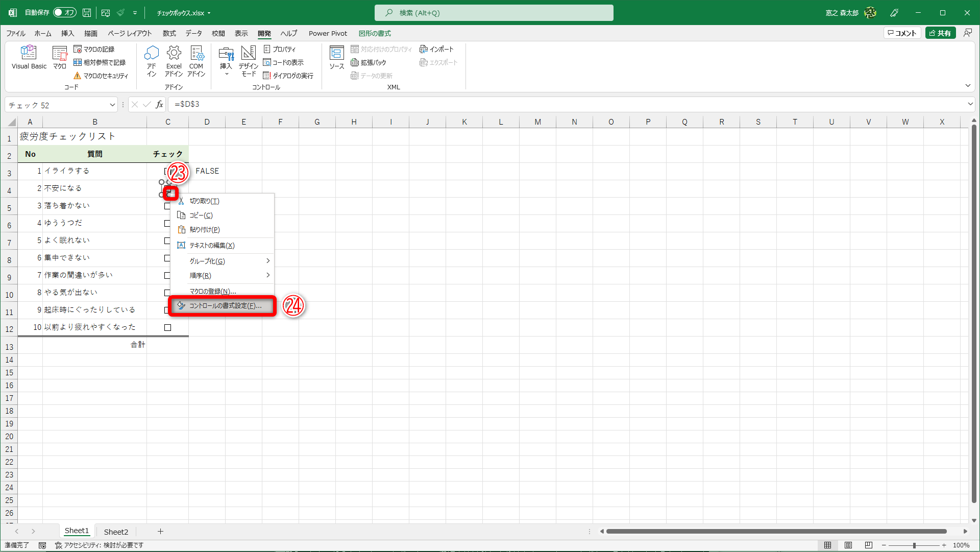Click the Share (共有) button

pyautogui.click(x=940, y=33)
